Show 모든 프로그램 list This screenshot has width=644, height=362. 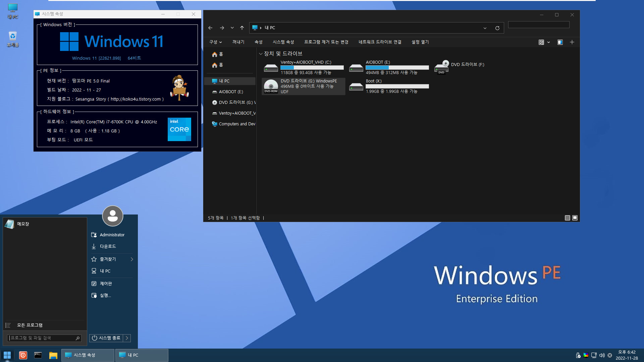point(45,325)
